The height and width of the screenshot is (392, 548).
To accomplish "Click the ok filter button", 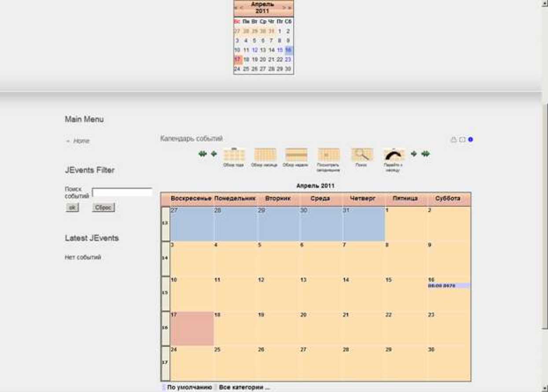I will (72, 207).
